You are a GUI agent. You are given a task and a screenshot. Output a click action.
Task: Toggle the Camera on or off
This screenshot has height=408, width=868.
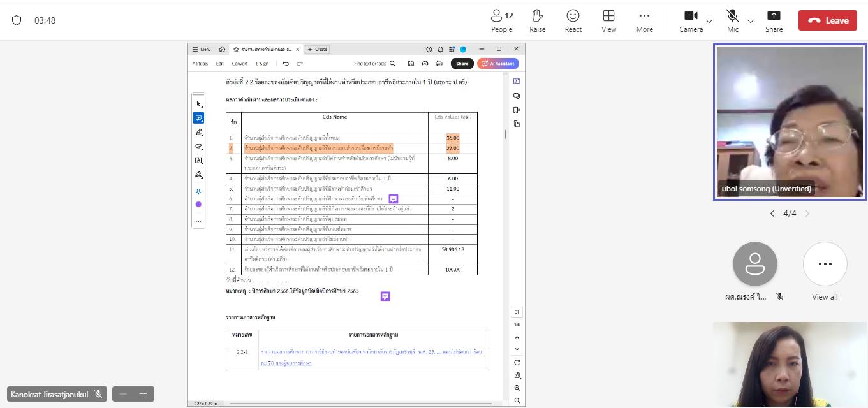(x=691, y=20)
